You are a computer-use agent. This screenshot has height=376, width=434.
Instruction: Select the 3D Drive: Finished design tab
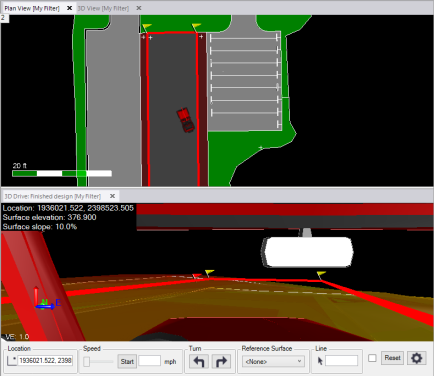[x=52, y=196]
